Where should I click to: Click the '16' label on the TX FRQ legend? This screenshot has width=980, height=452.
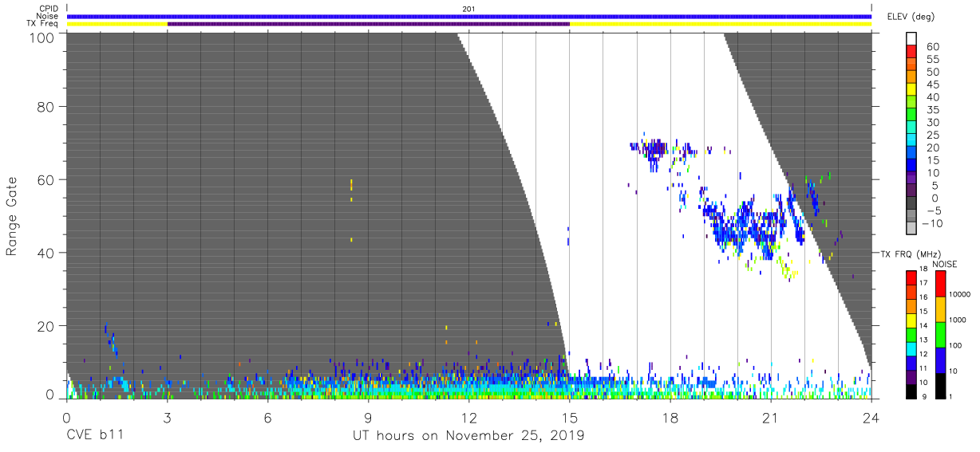924,297
